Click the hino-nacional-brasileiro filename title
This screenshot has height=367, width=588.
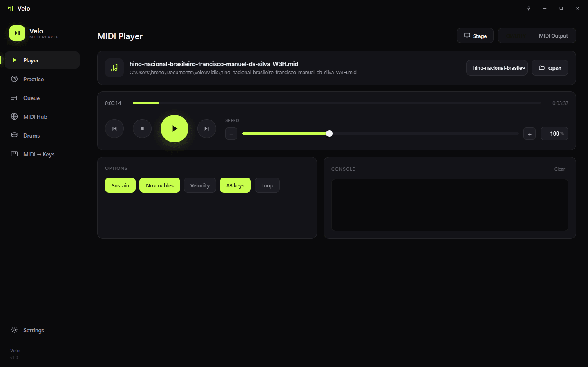click(x=214, y=64)
